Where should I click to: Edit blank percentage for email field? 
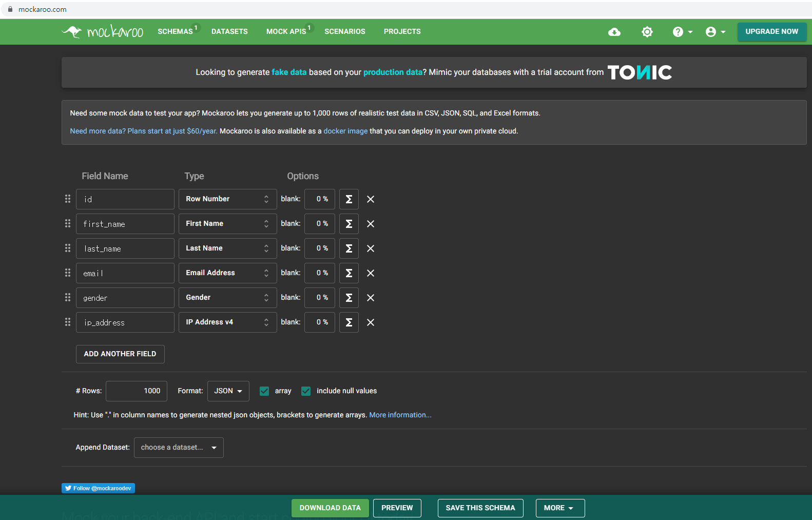click(x=320, y=273)
